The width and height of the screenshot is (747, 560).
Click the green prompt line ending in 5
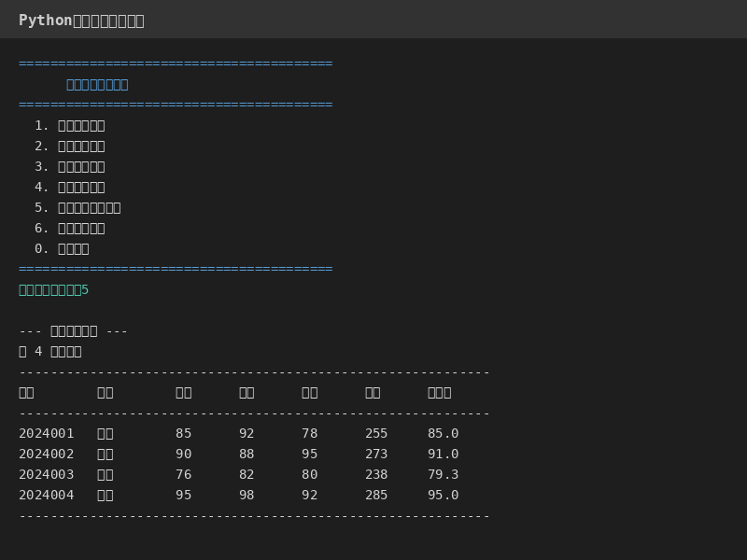click(x=54, y=289)
